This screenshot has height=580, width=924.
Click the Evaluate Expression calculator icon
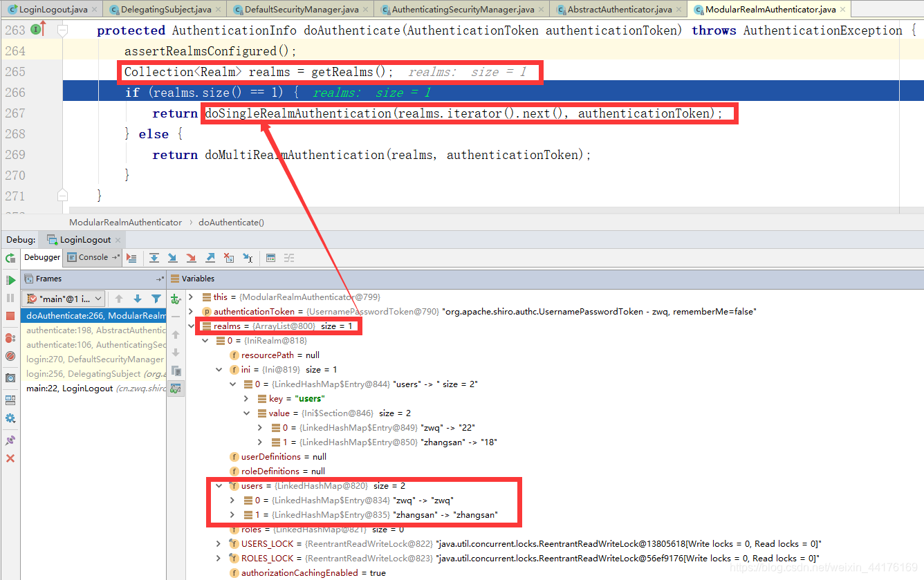(x=270, y=258)
